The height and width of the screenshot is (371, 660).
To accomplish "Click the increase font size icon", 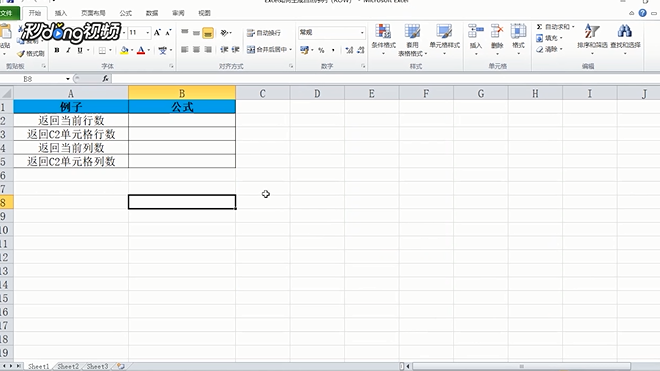I will pos(157,32).
